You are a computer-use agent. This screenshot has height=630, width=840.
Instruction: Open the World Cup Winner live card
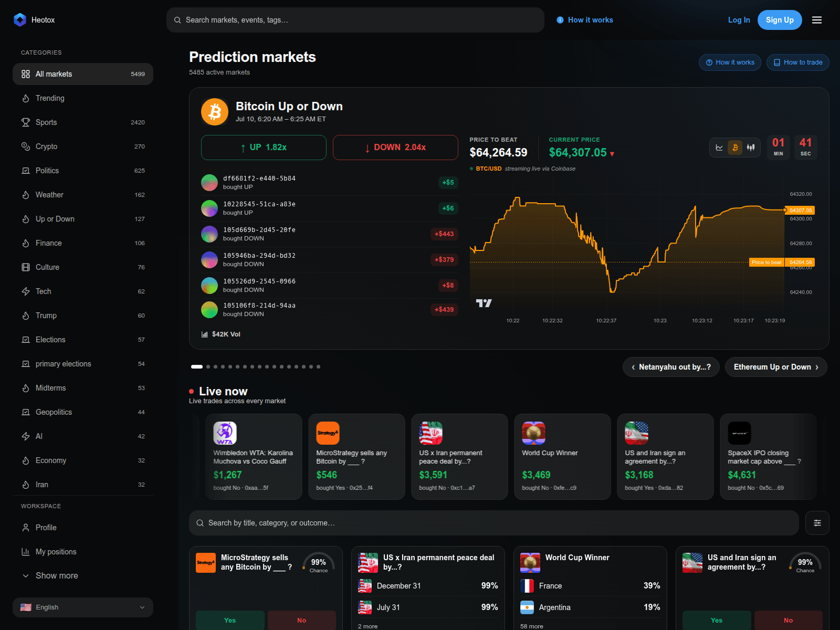click(x=562, y=457)
